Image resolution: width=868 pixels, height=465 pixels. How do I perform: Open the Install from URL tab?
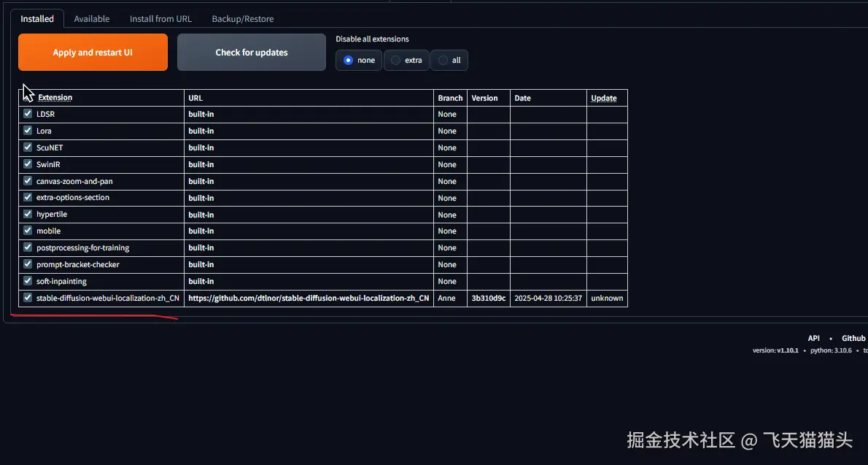coord(160,18)
